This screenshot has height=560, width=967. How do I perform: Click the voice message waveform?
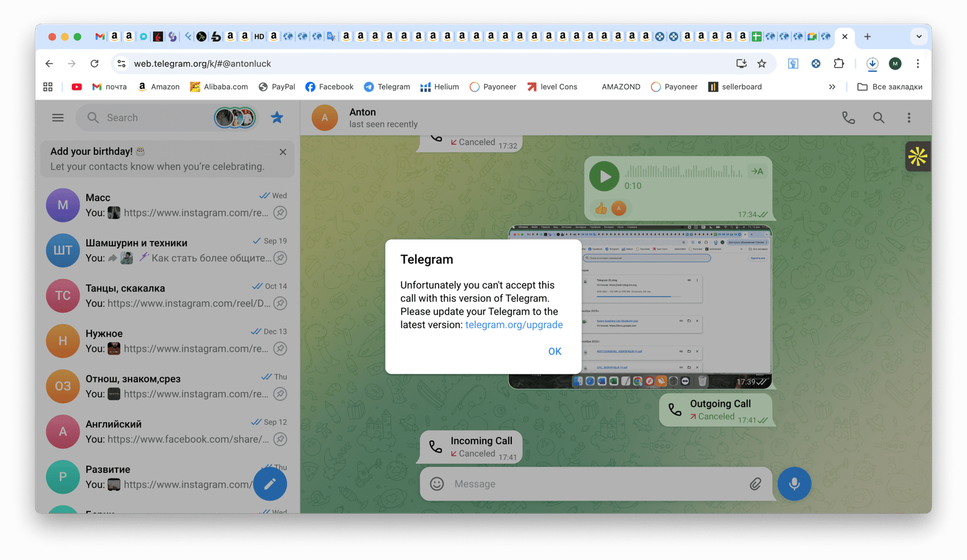point(683,172)
